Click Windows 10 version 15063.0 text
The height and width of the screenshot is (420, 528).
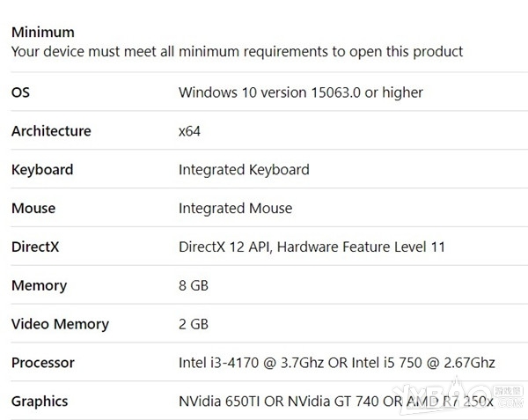tap(301, 92)
